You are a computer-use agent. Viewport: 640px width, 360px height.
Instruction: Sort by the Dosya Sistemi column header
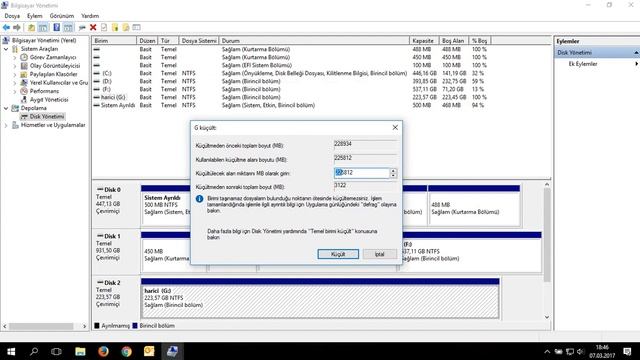[x=199, y=41]
